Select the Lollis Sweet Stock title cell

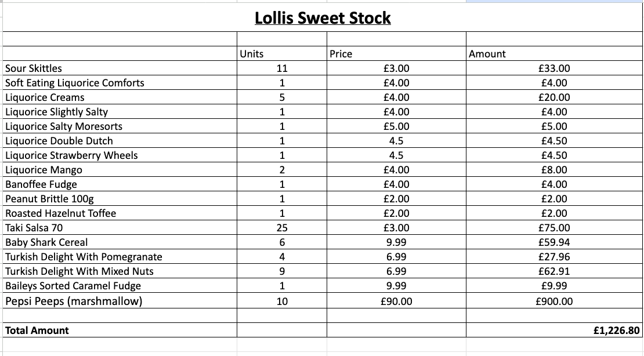(x=323, y=19)
